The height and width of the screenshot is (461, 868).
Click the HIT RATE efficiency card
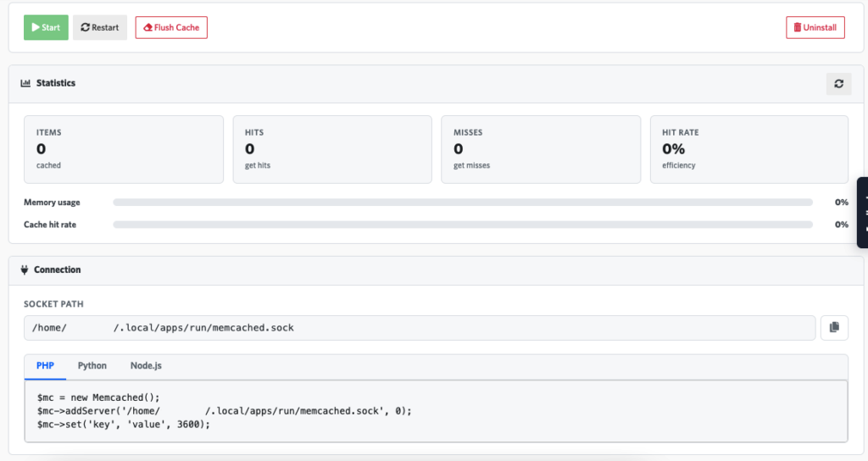(749, 149)
